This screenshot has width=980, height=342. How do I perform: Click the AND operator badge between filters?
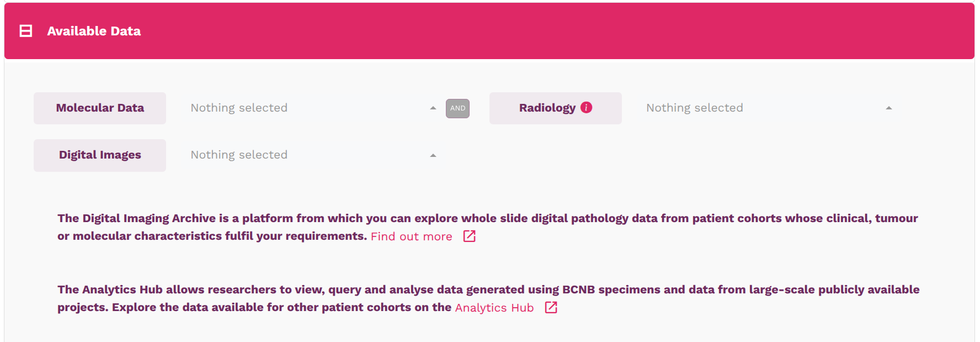click(457, 108)
